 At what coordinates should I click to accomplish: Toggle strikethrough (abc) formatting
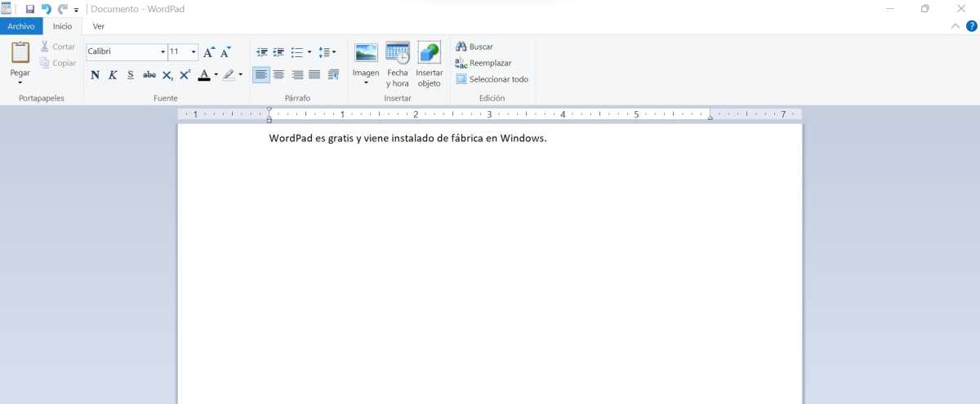149,75
